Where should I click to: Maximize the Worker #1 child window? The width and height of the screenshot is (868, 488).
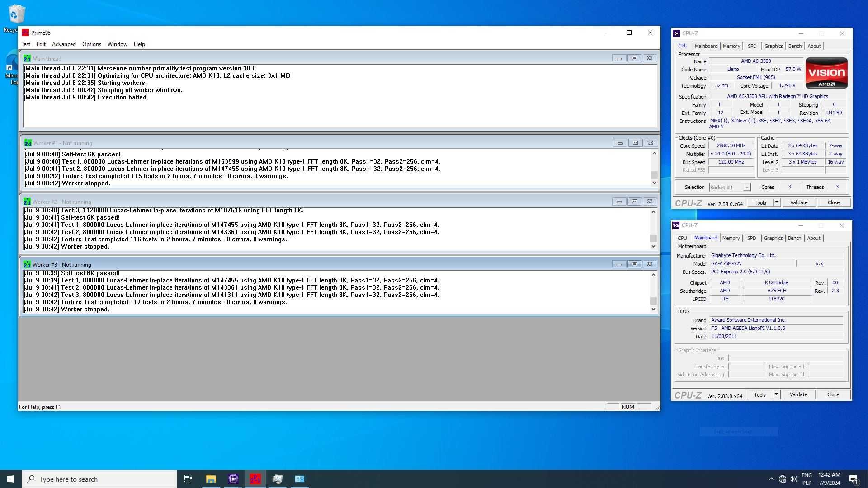635,143
